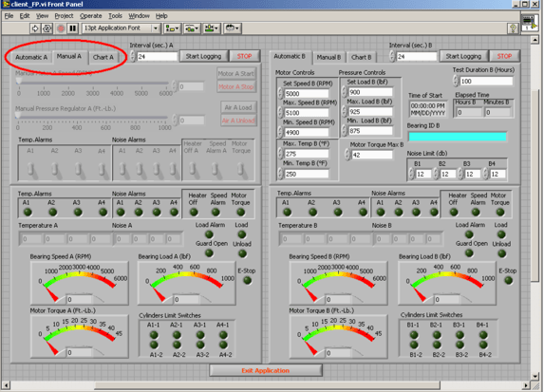Viewport: 544px width, 392px height.
Task: Click the Test Duration B stepper arrows
Action: (x=456, y=81)
